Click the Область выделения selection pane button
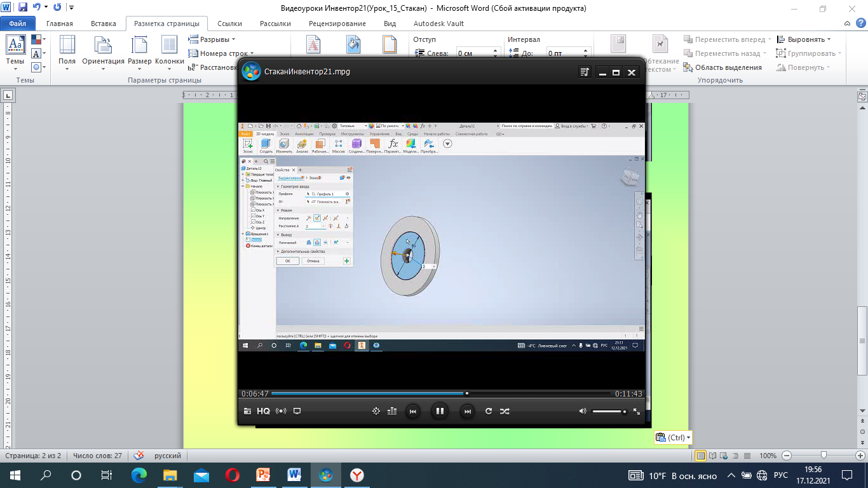 [722, 67]
